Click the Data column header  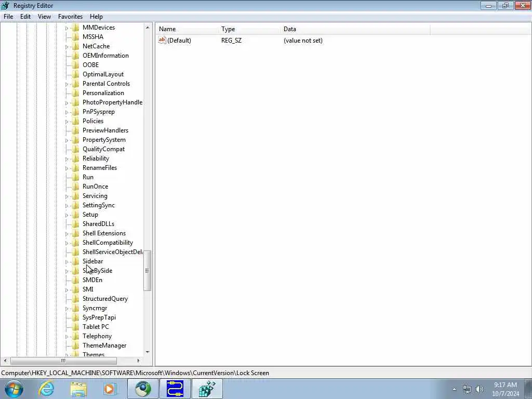point(355,29)
